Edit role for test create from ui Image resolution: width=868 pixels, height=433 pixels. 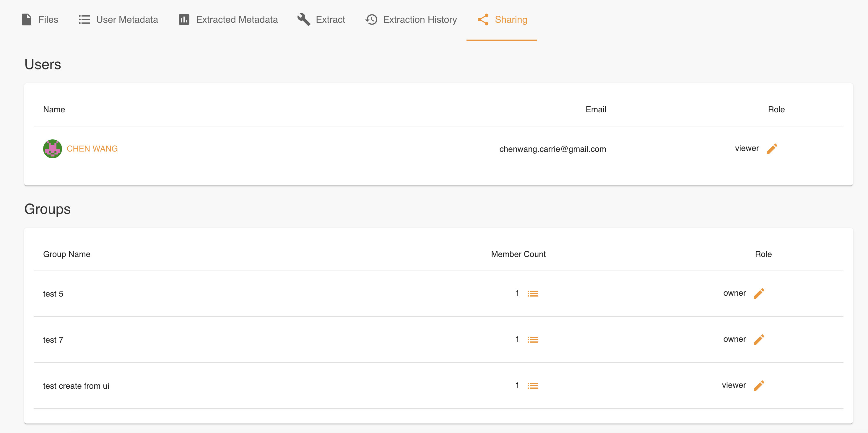pos(758,385)
